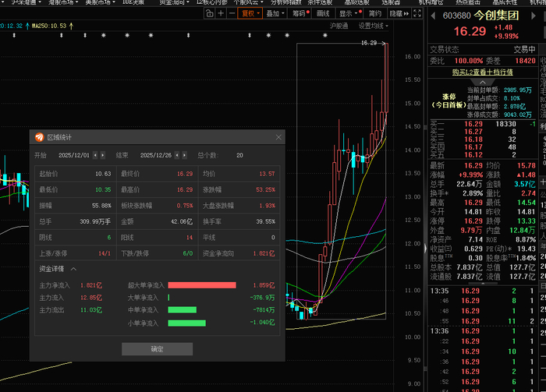The height and width of the screenshot is (392, 546).
Task: Open the 复权 dropdown
Action: pos(250,13)
